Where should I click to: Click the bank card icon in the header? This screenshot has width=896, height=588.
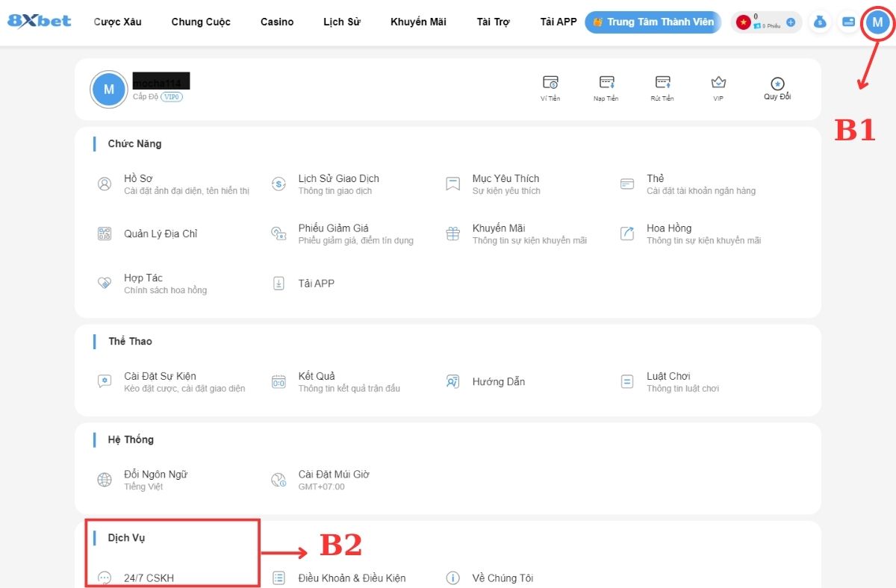(x=848, y=22)
